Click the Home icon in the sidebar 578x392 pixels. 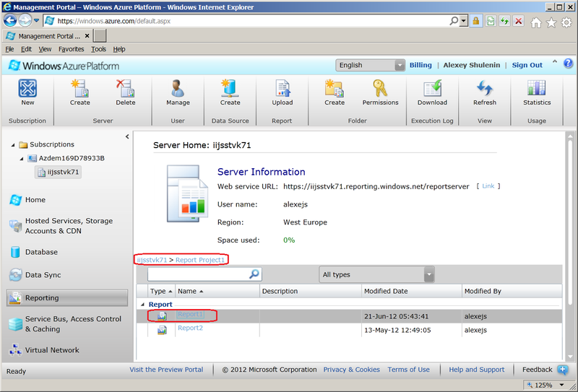click(15, 200)
